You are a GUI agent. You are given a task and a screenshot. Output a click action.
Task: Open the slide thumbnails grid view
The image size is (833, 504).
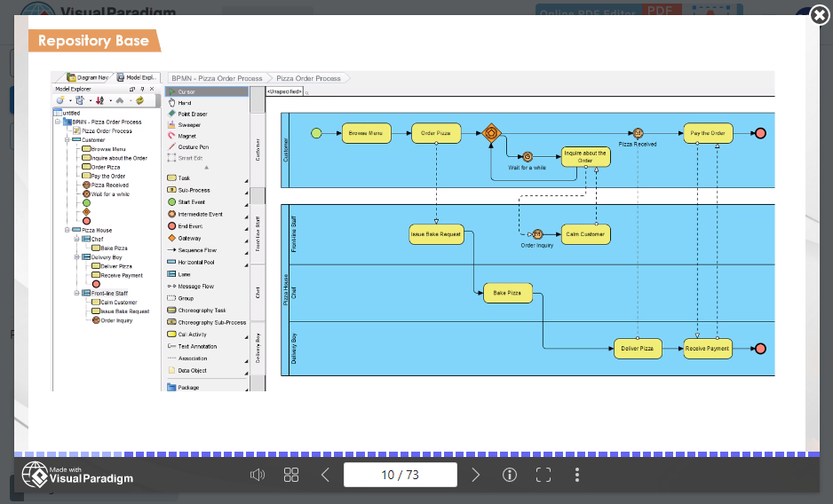click(291, 475)
